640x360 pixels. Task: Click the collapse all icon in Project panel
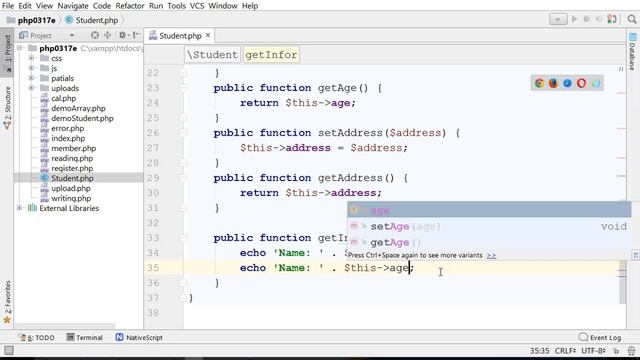click(107, 35)
